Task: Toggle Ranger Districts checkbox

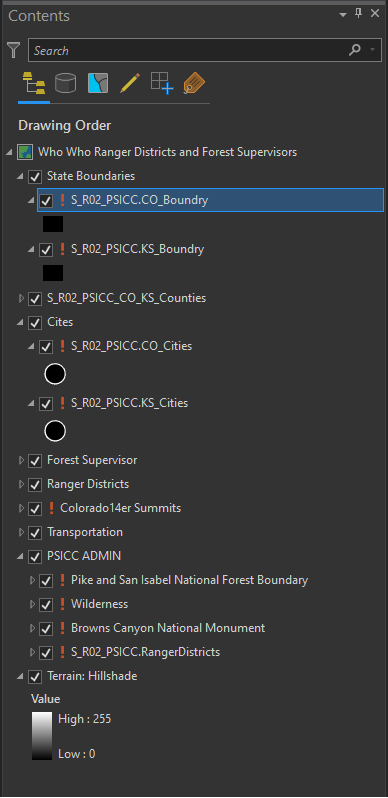Action: [x=35, y=484]
